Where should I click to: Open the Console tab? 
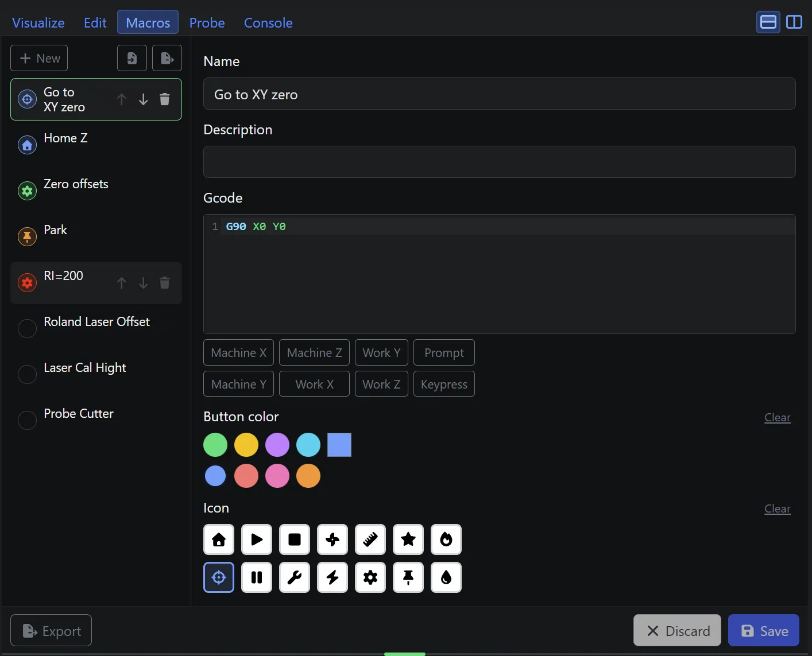268,22
